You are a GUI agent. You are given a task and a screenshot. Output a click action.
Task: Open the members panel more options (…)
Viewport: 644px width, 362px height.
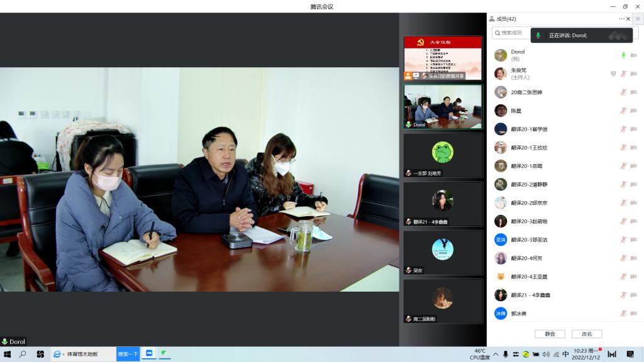(x=621, y=19)
